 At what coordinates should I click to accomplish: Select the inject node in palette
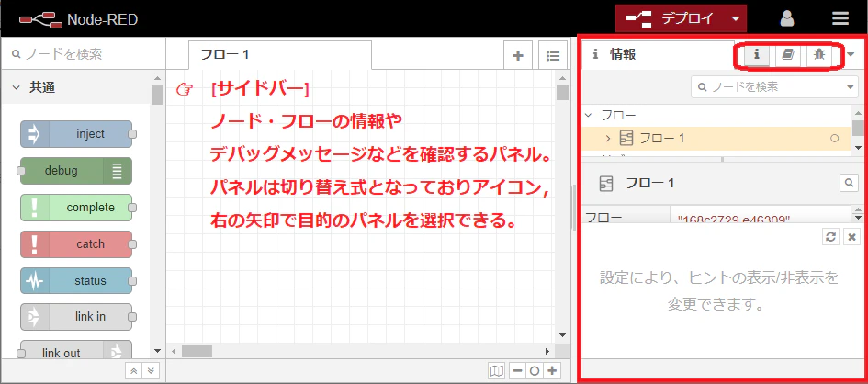point(77,134)
